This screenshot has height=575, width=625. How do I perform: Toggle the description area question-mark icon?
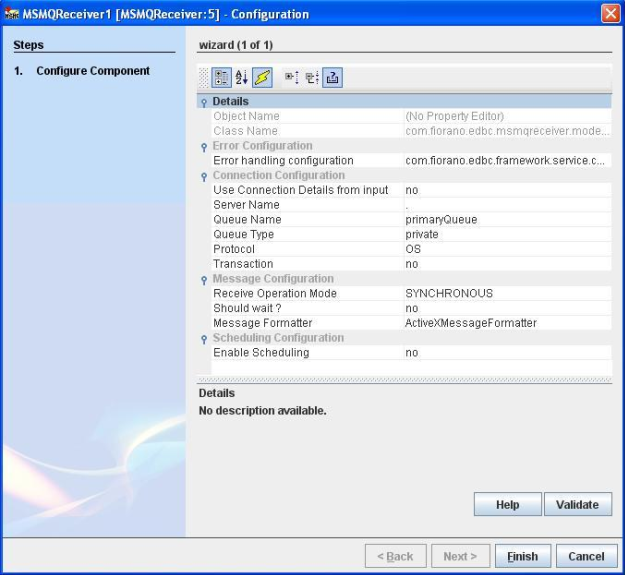tap(332, 77)
